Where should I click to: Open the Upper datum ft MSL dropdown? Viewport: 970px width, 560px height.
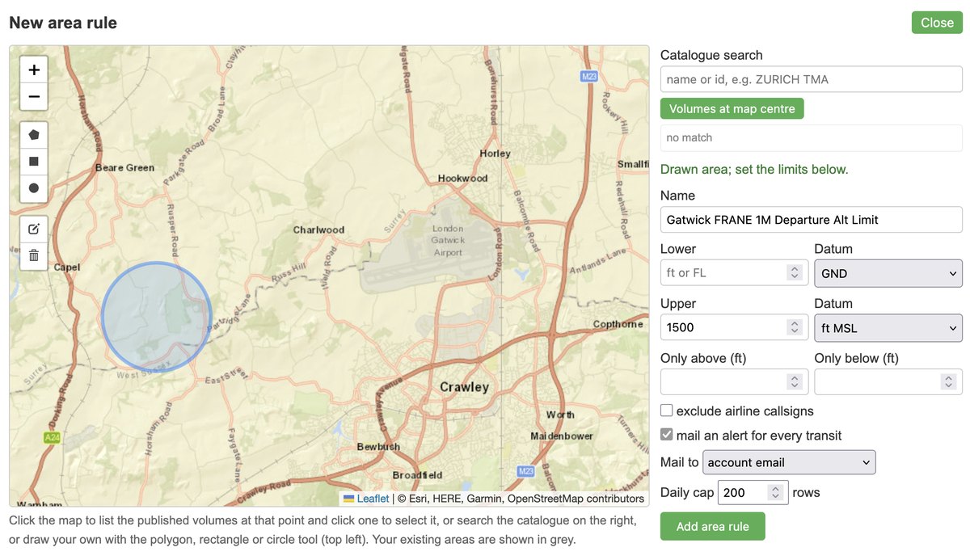click(x=888, y=327)
